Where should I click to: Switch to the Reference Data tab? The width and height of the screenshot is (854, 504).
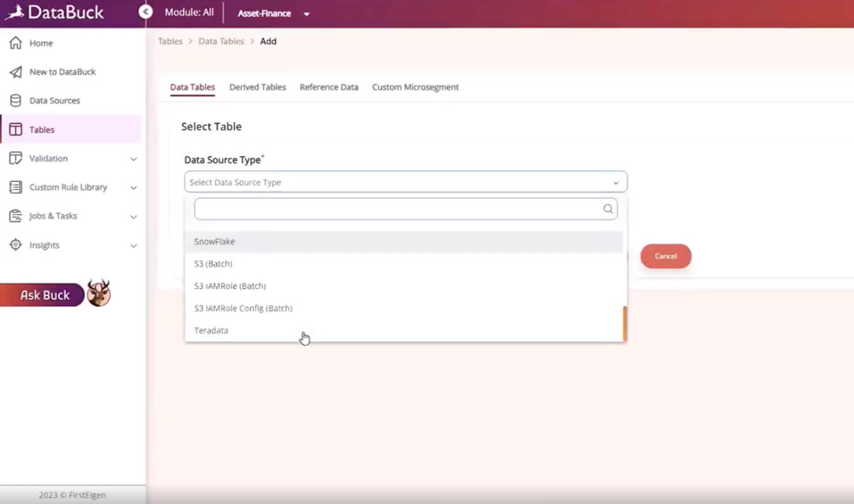click(x=329, y=88)
